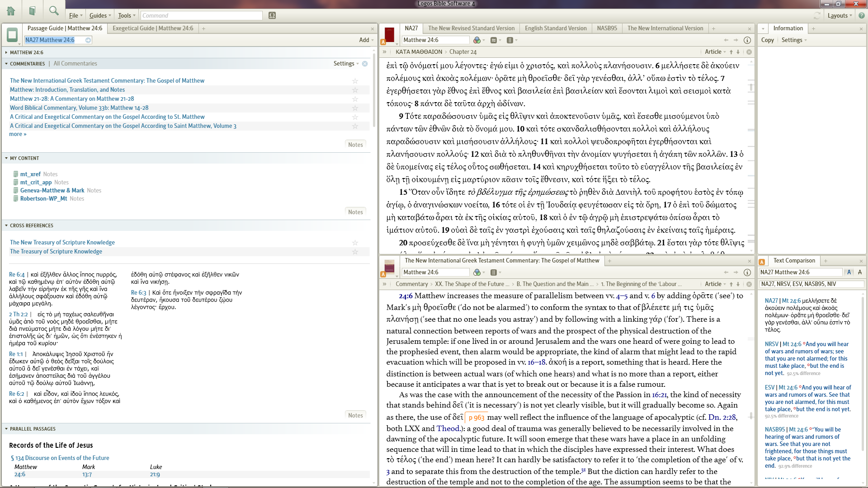This screenshot has width=868, height=488.
Task: Star Matthew: Introduction, Translation, and Notes
Action: click(355, 90)
